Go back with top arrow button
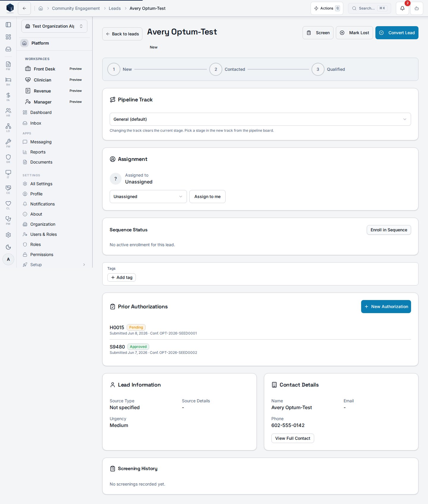428x504 pixels. (24, 8)
